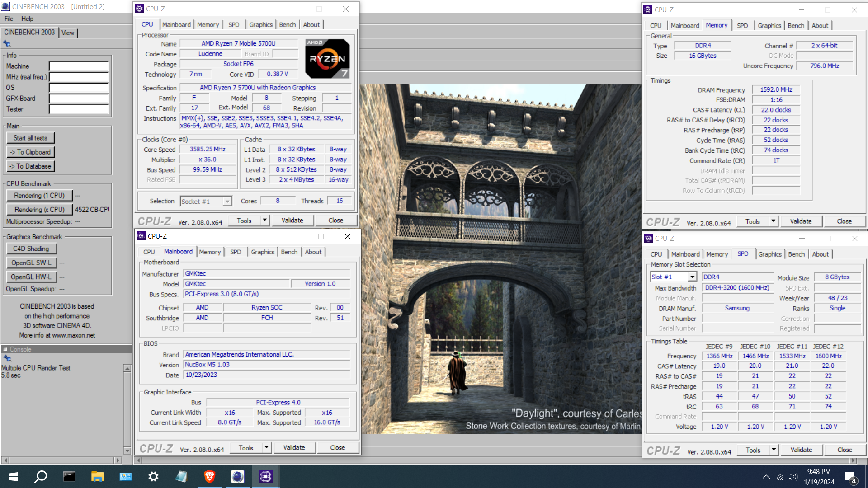Click the console horizontal scrollbar
The image size is (868, 488).
click(61, 460)
